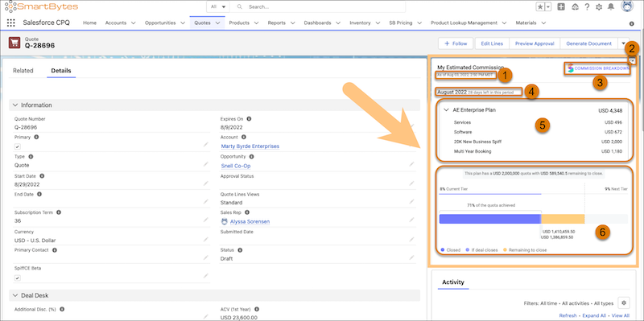Click the Refresh link in Activity

[x=568, y=315]
